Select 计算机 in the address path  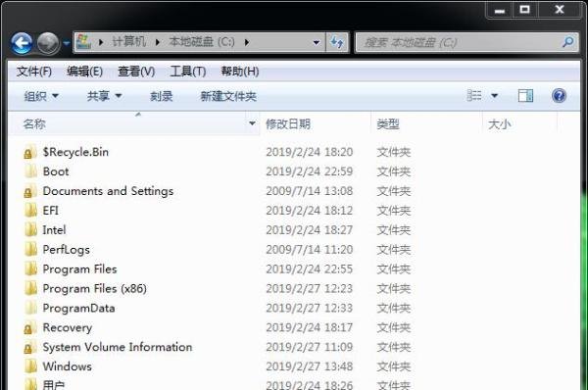[x=129, y=41]
